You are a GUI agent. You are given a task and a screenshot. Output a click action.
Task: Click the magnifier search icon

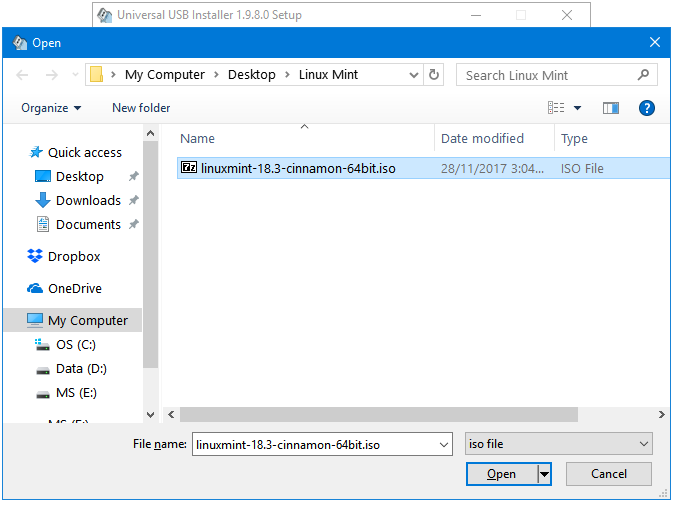coord(643,75)
